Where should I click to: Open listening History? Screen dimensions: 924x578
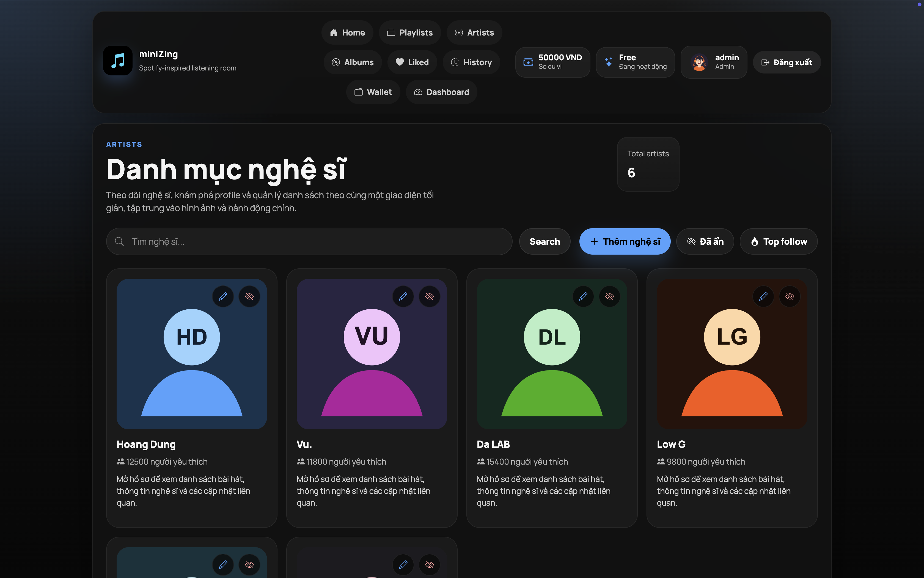471,62
